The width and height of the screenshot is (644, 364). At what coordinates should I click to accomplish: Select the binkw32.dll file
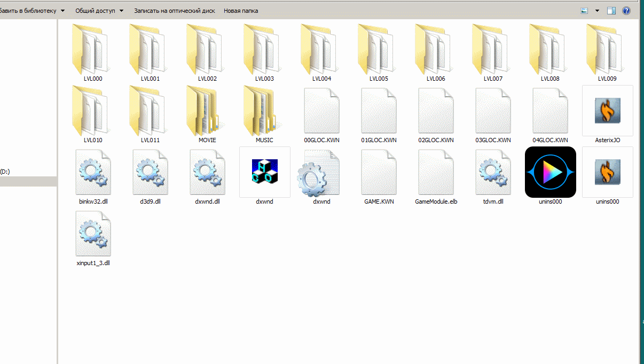coord(93,176)
